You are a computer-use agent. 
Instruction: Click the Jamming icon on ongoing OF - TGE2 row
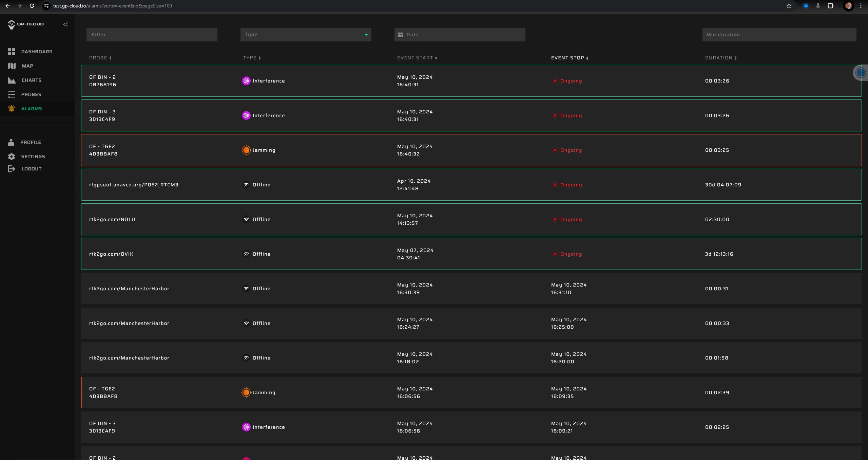pos(246,150)
